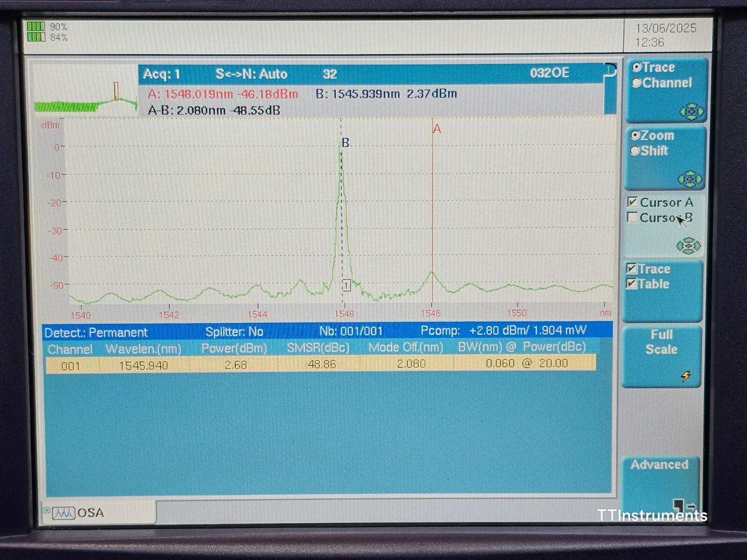Click the Power(dBm) column header
Screen dimensions: 747x560
[x=234, y=349]
